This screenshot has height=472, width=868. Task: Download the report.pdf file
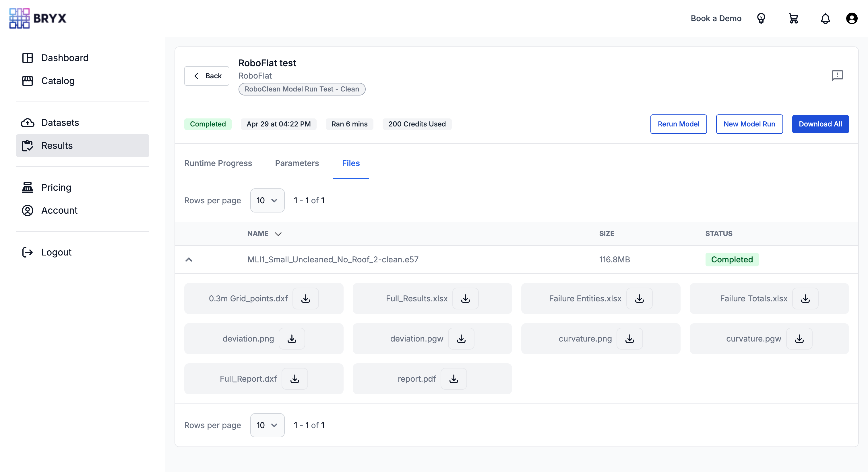454,379
